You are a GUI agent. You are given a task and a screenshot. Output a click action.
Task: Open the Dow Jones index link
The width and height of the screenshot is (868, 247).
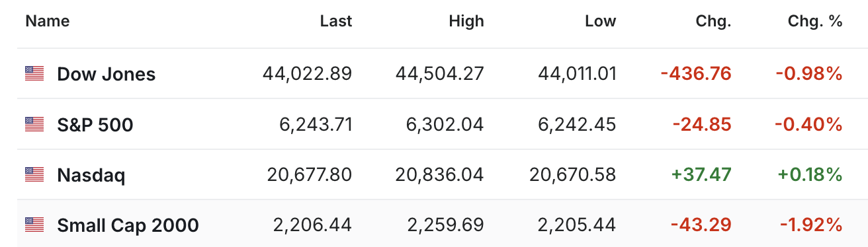click(x=107, y=74)
